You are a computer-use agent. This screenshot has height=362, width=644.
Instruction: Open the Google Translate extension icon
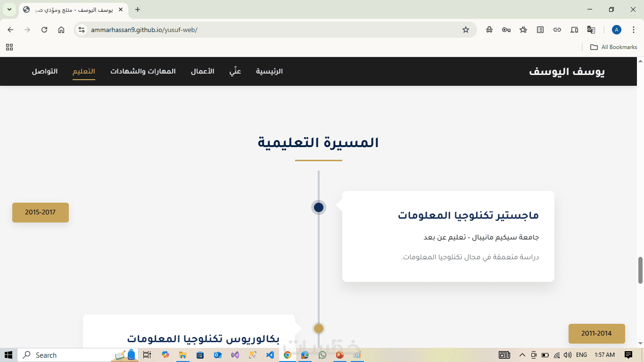[591, 30]
